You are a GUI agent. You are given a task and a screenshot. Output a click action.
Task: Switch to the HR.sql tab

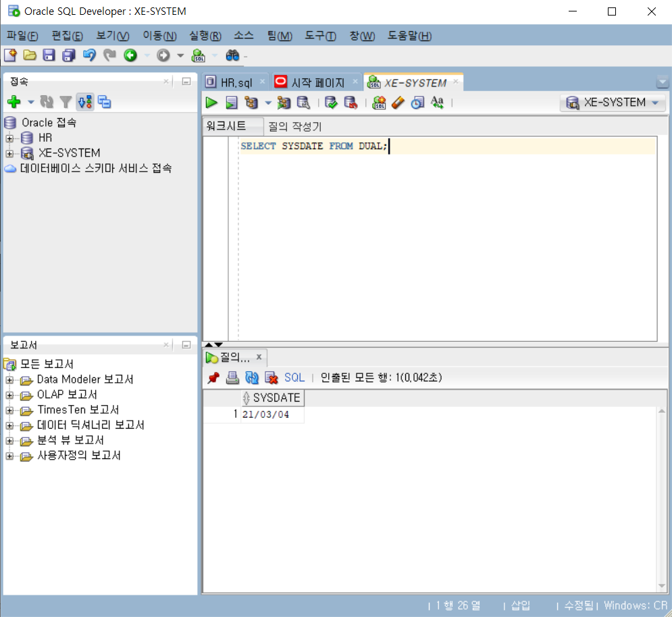[x=236, y=82]
